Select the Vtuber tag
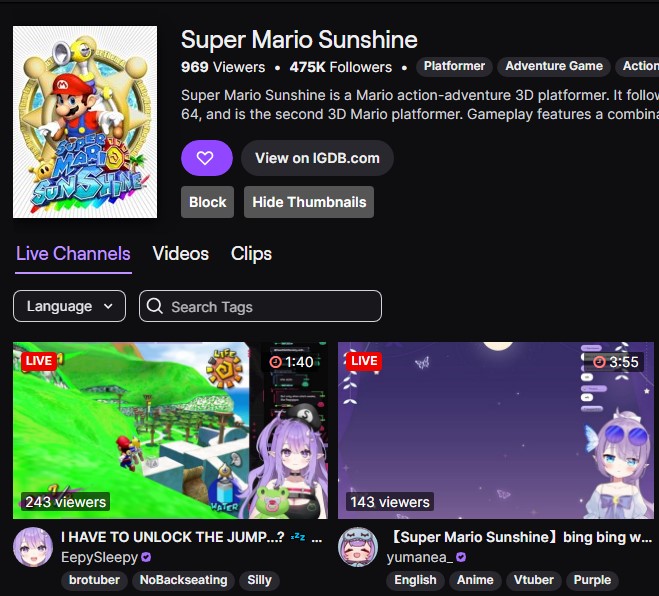The image size is (659, 596). (x=534, y=580)
